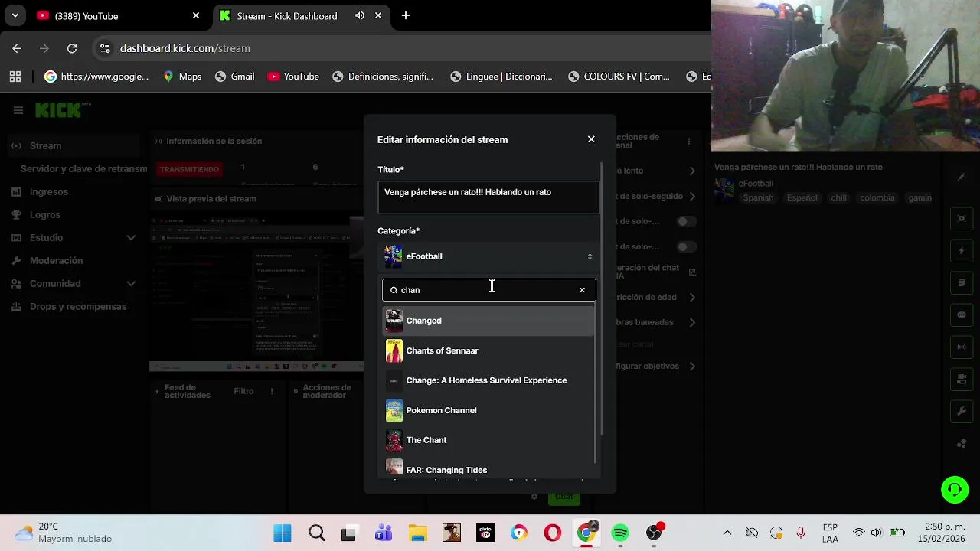Viewport: 980px width, 551px height.
Task: Open a new browser tab
Action: click(x=406, y=15)
